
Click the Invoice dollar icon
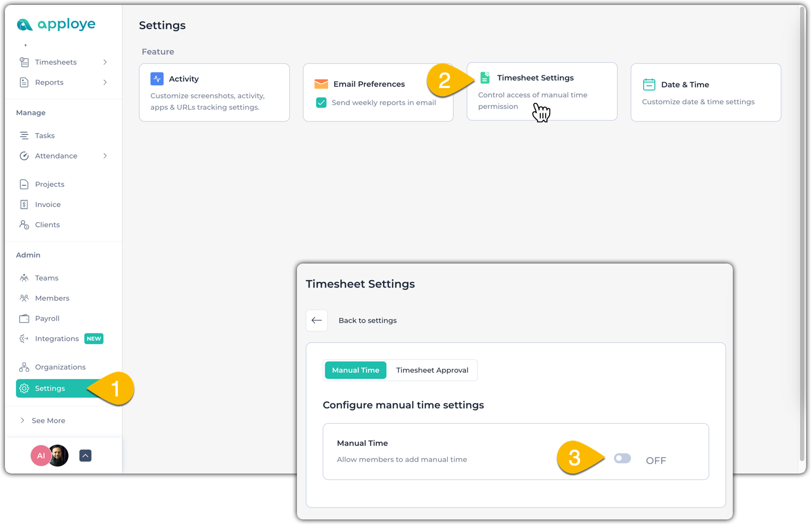(24, 204)
